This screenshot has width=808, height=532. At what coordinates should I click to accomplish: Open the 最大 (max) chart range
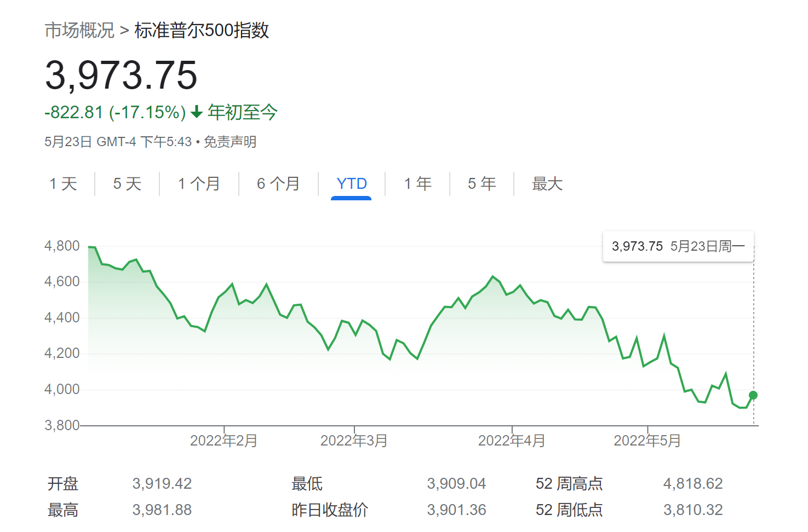click(x=546, y=184)
